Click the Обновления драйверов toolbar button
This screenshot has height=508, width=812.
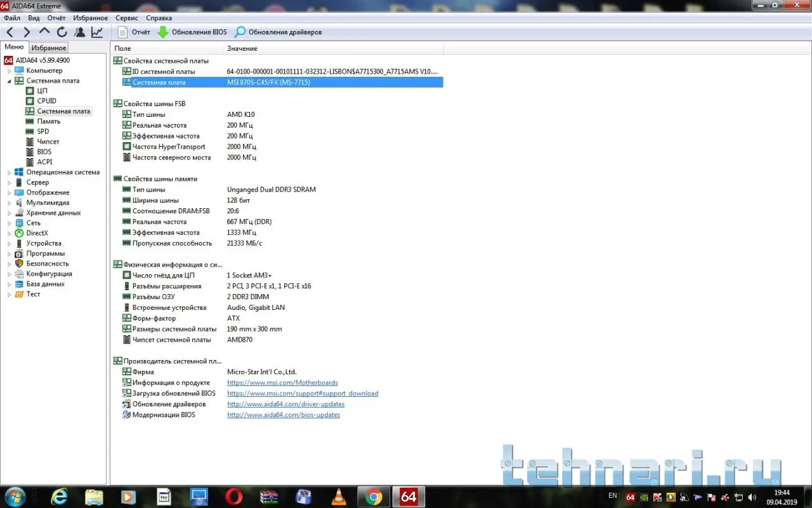[278, 32]
